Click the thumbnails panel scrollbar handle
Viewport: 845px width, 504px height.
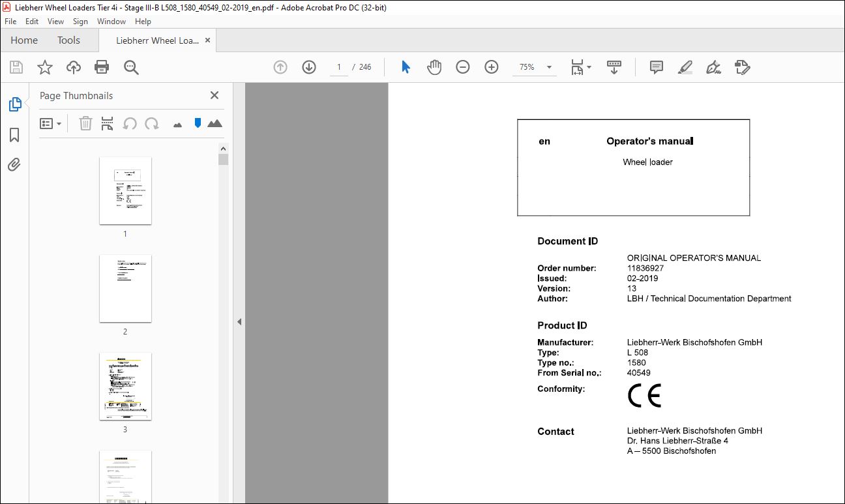coord(224,159)
